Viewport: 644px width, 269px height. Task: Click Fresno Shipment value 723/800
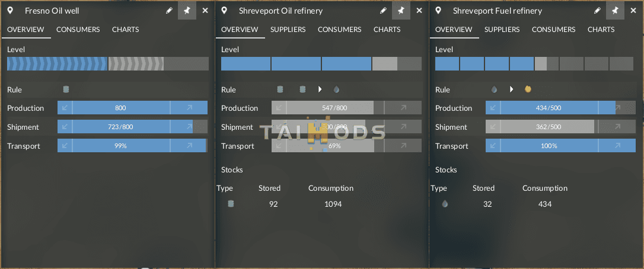click(x=120, y=127)
